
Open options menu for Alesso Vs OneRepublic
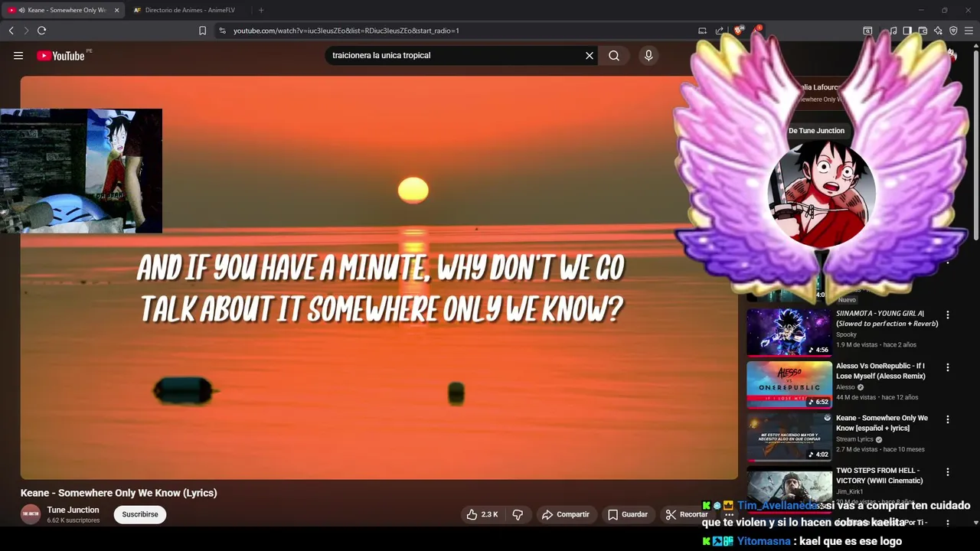point(948,367)
